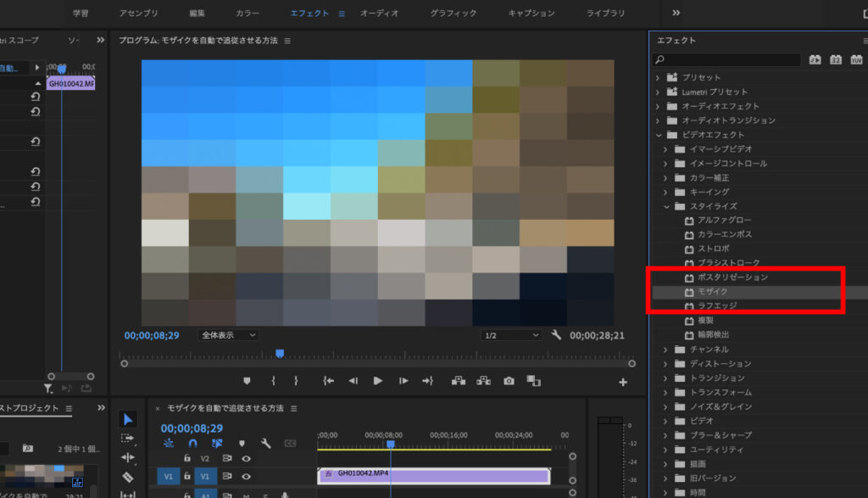Viewport: 868px width, 498px height.
Task: Click the Export Frame camera icon
Action: pyautogui.click(x=509, y=381)
